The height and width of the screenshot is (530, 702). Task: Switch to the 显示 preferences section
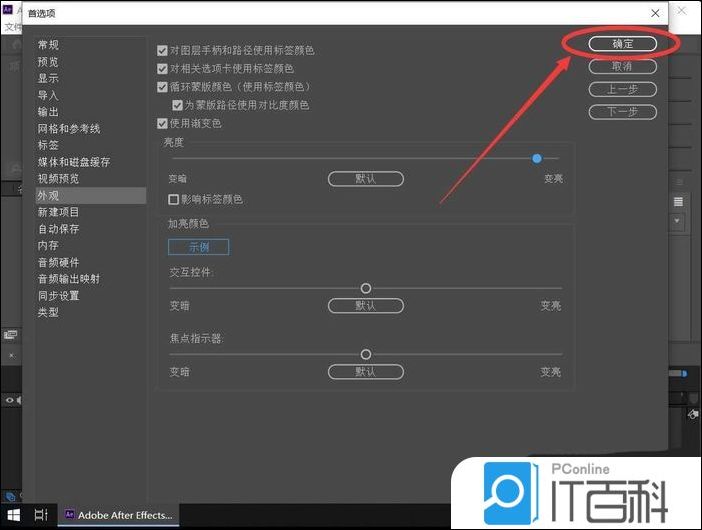pos(48,78)
